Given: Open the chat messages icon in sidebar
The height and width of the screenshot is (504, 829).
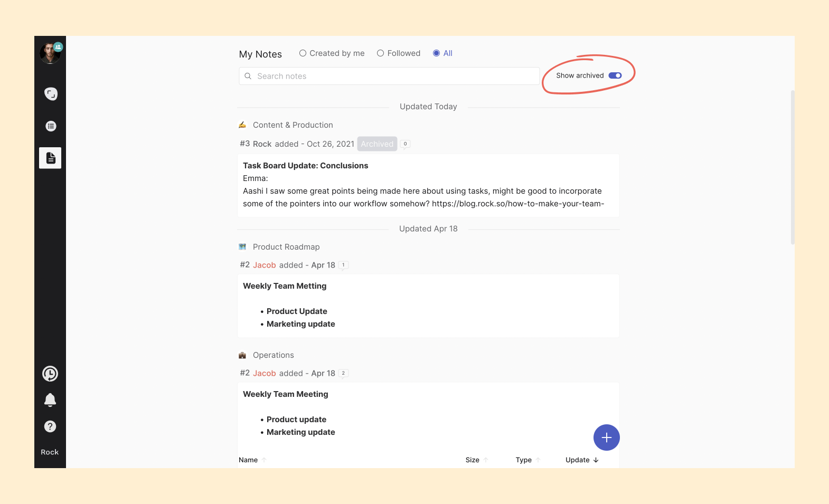Looking at the screenshot, I should click(51, 94).
